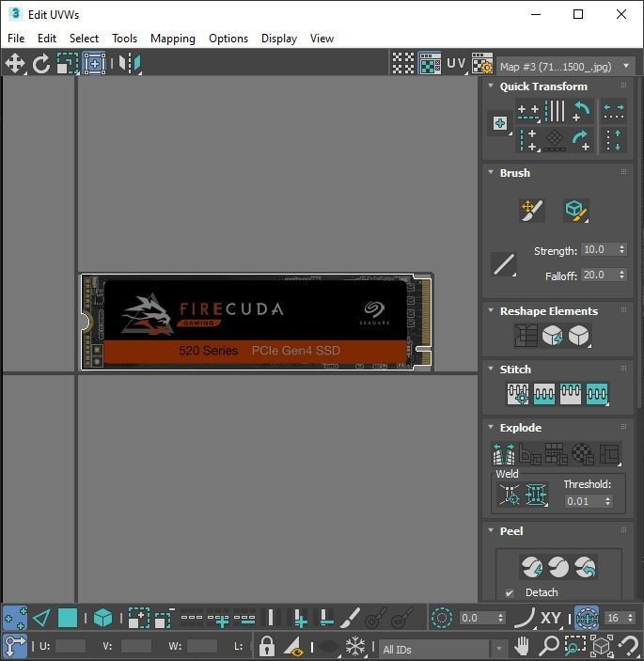Activate Freeform Mode tool
The width and height of the screenshot is (644, 661).
(94, 64)
